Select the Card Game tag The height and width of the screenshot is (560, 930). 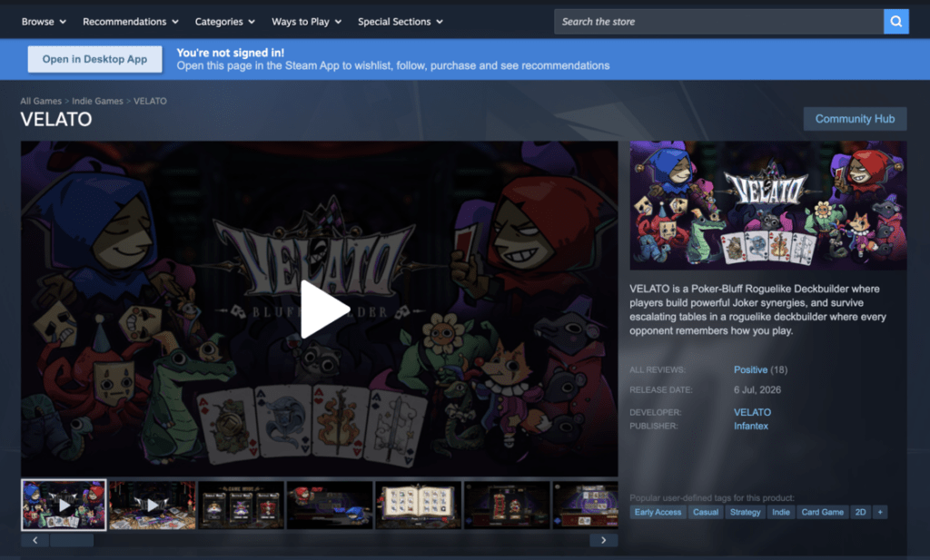822,512
